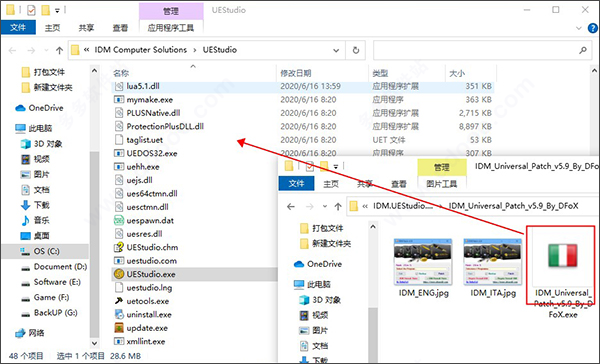Go back in patch folder window
Viewport: 600px width, 364px height.
(291, 207)
